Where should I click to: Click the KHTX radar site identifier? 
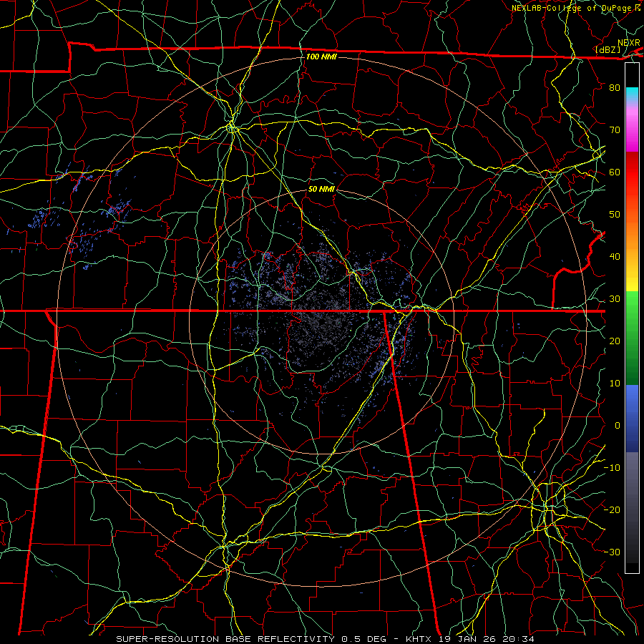point(419,639)
